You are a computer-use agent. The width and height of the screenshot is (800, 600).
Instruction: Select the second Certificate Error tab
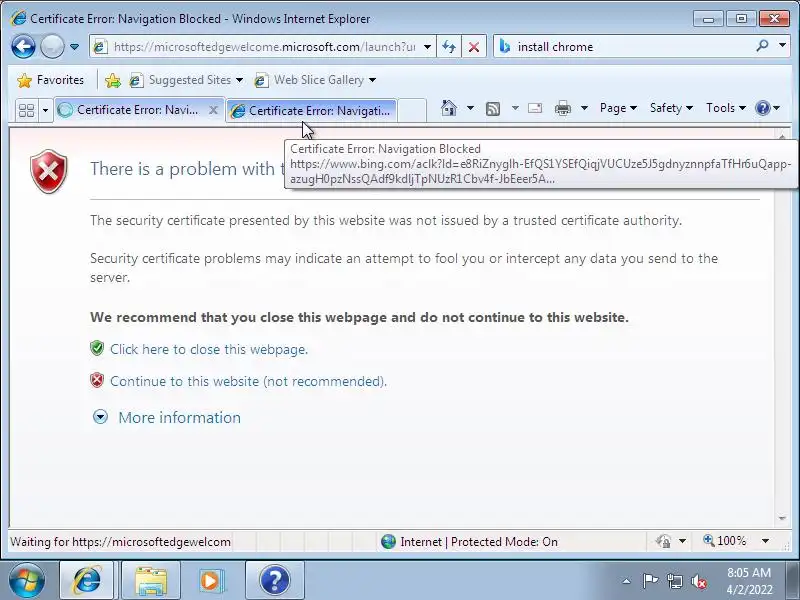(x=311, y=110)
